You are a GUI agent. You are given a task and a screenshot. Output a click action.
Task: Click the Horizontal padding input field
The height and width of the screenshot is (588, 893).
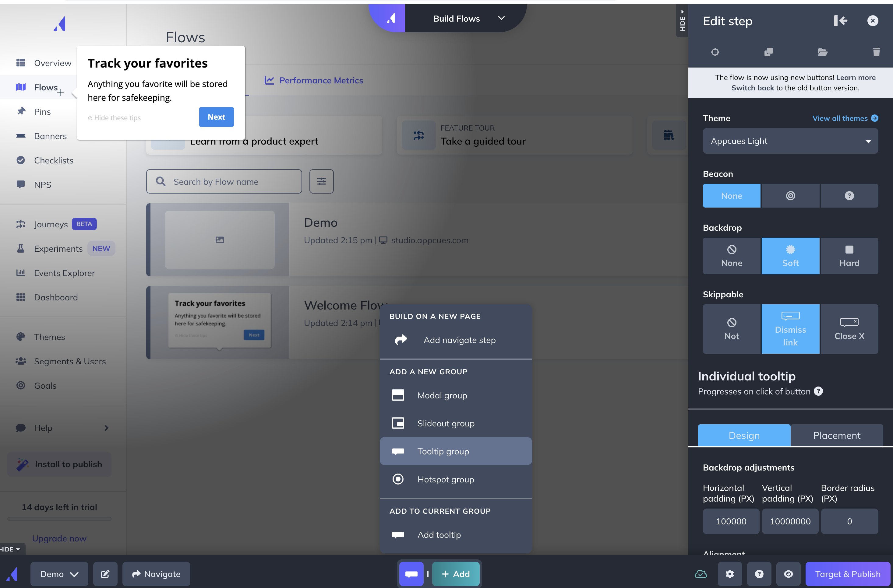point(731,521)
